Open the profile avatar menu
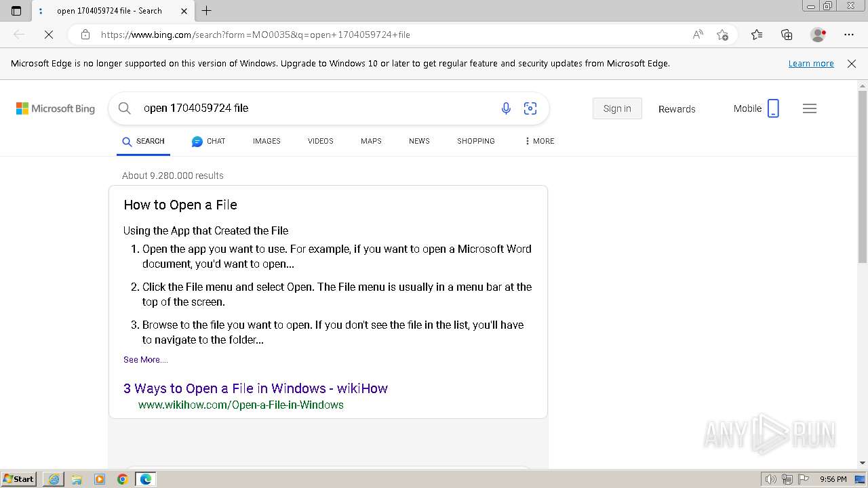Screen dimensions: 868x488 click(818, 35)
